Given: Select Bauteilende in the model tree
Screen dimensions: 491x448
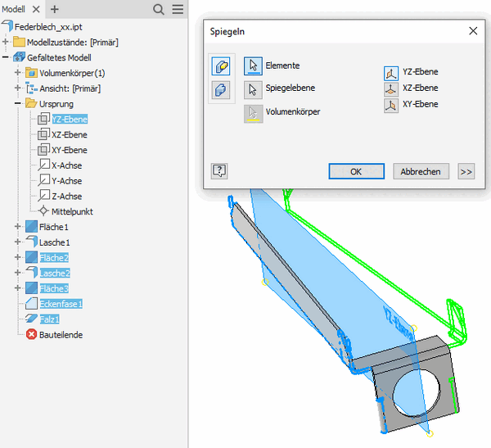Looking at the screenshot, I should click(x=61, y=334).
